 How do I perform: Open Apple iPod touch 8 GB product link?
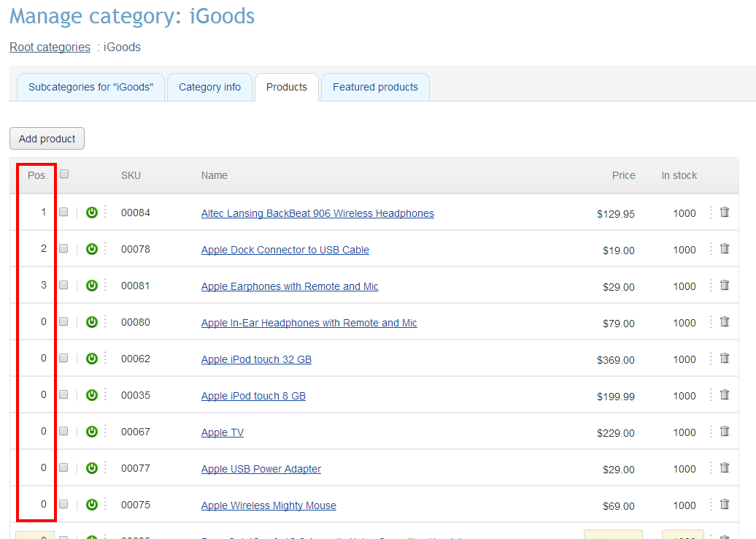(x=254, y=396)
